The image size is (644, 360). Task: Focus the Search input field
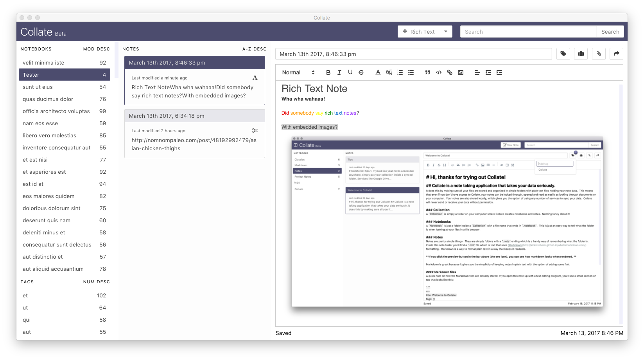click(x=529, y=32)
